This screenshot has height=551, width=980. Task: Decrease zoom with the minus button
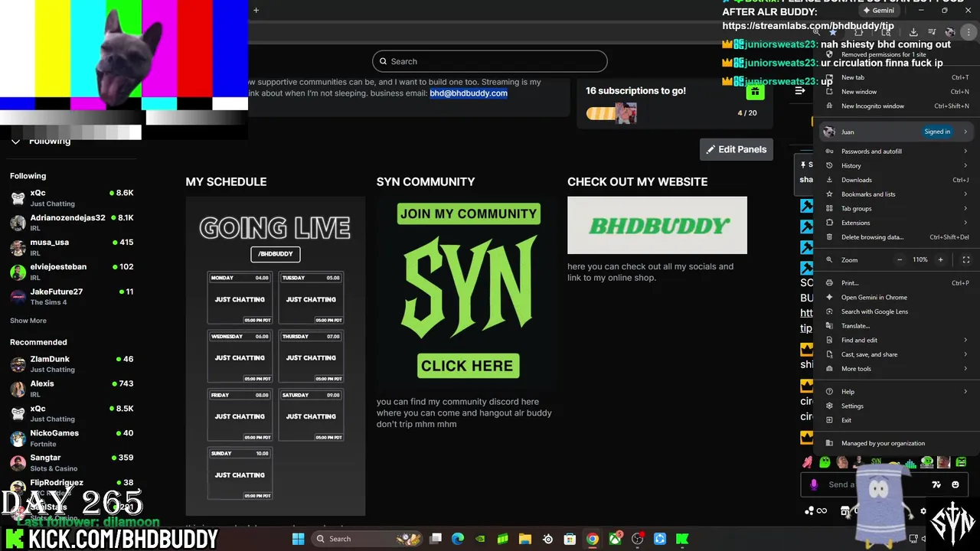(900, 259)
